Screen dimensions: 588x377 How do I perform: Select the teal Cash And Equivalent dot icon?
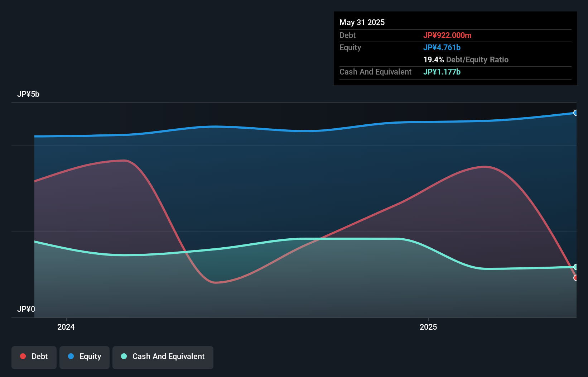coord(123,356)
